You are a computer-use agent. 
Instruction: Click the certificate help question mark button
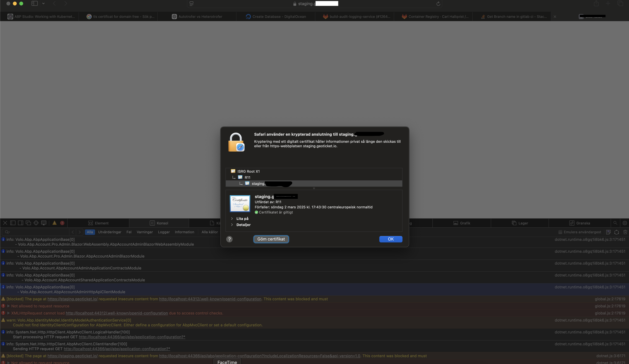(x=229, y=239)
